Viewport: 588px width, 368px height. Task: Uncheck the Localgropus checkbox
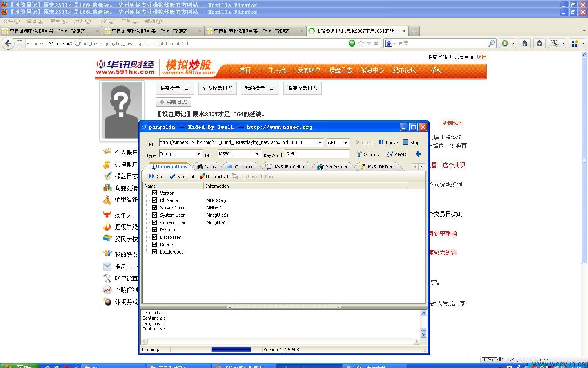[154, 251]
